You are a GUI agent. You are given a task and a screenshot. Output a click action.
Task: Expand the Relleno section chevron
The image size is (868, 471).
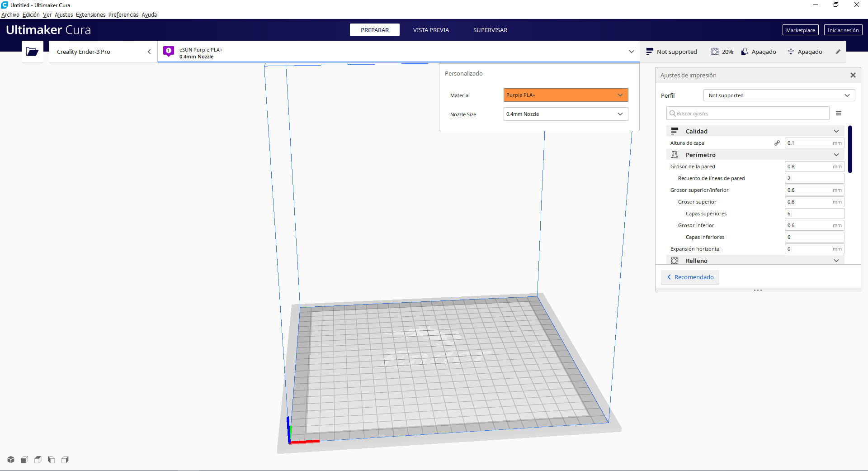pyautogui.click(x=836, y=261)
